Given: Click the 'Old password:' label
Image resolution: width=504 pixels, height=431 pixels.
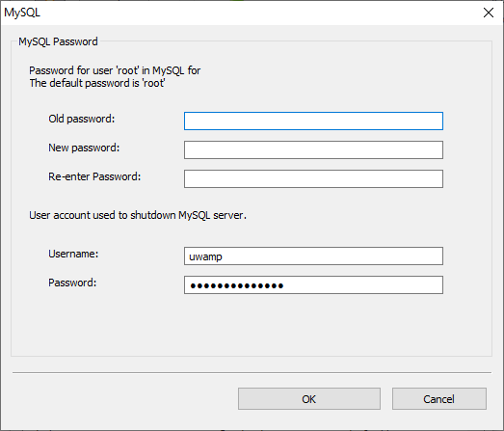Looking at the screenshot, I should click(x=82, y=119).
